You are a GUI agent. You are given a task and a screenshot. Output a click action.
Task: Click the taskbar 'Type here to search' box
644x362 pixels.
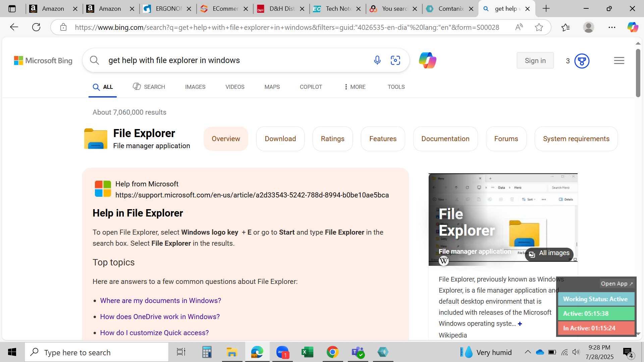[x=97, y=352]
